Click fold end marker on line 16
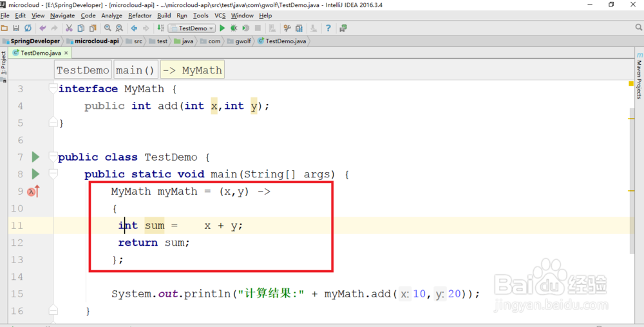The image size is (644, 327). (53, 310)
